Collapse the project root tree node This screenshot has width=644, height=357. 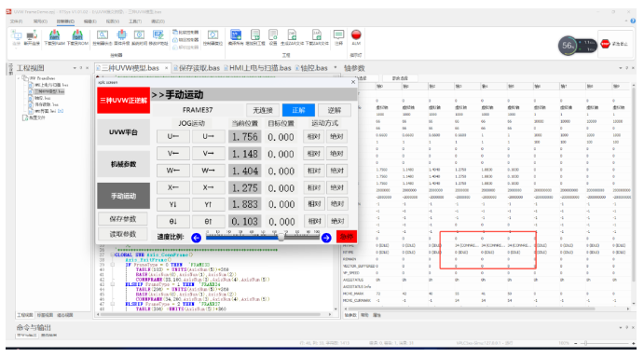point(19,78)
